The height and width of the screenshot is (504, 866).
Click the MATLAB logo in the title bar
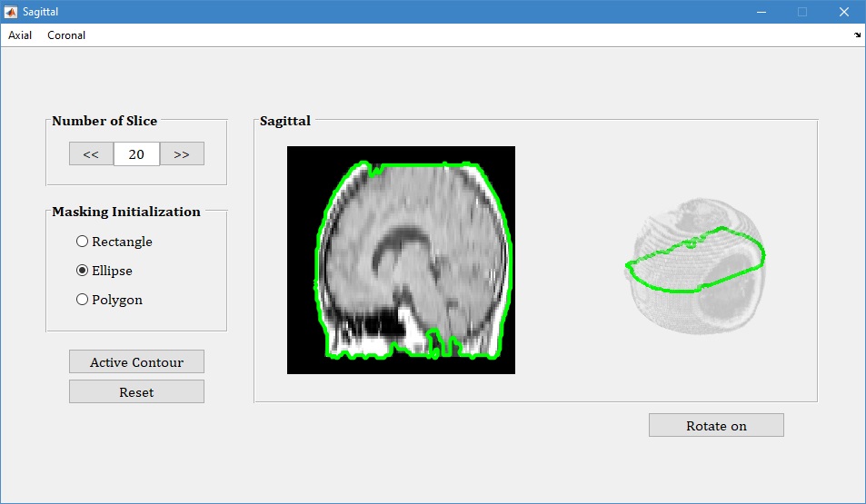tap(11, 12)
